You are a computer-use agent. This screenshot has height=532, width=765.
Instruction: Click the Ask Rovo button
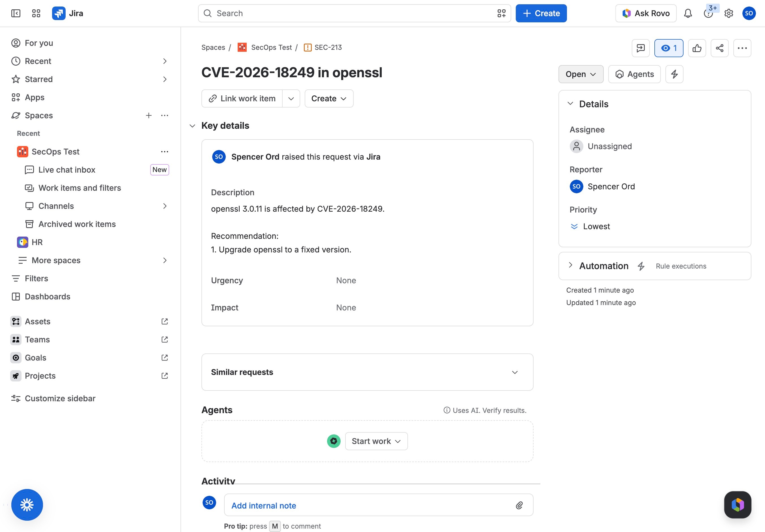(646, 13)
